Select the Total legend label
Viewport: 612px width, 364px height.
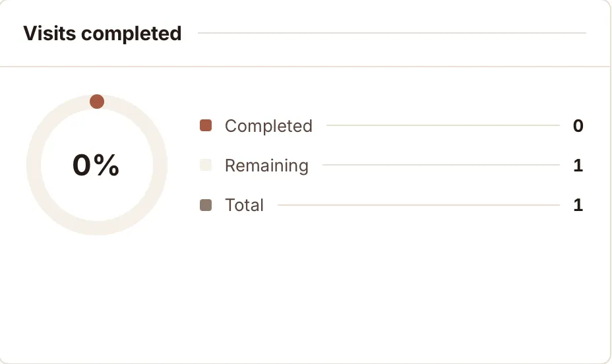(x=244, y=205)
